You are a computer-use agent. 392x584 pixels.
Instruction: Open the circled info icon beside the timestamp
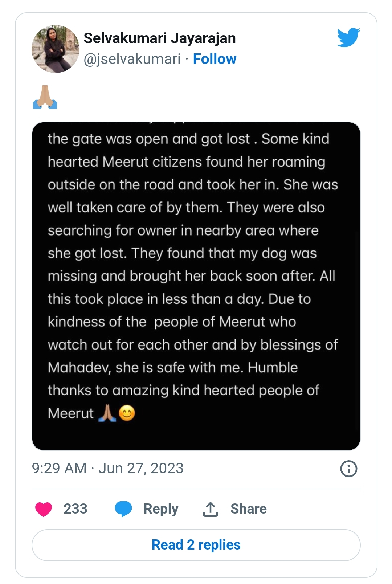pyautogui.click(x=349, y=469)
